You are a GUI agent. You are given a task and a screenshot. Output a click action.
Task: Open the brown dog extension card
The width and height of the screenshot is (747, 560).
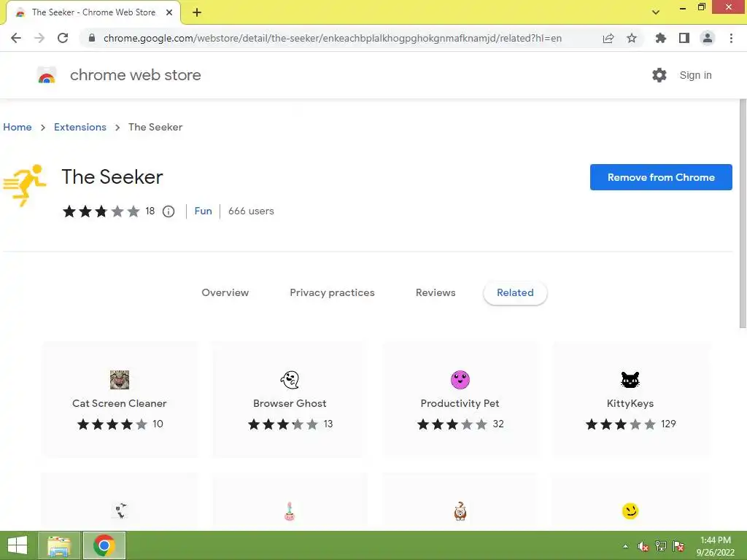click(x=460, y=502)
